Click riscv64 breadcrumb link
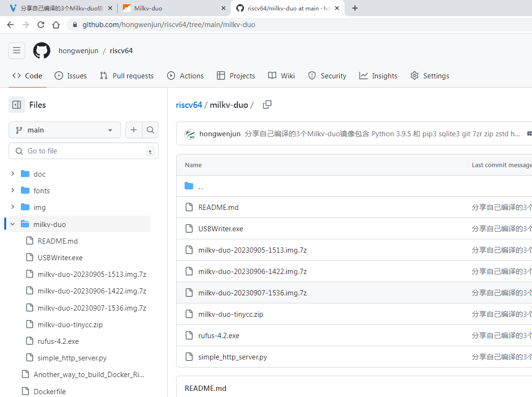The width and height of the screenshot is (532, 397). click(189, 105)
